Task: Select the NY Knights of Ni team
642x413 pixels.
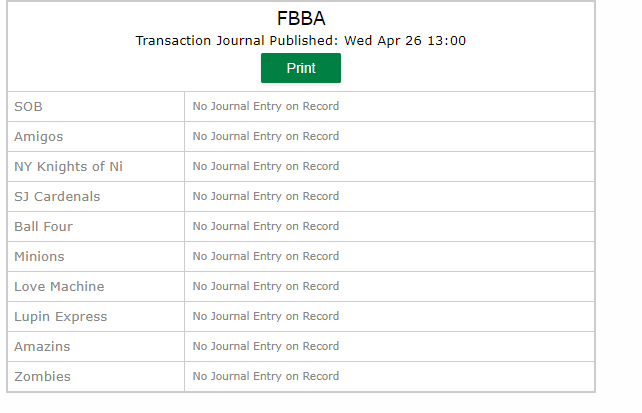Action: (68, 167)
